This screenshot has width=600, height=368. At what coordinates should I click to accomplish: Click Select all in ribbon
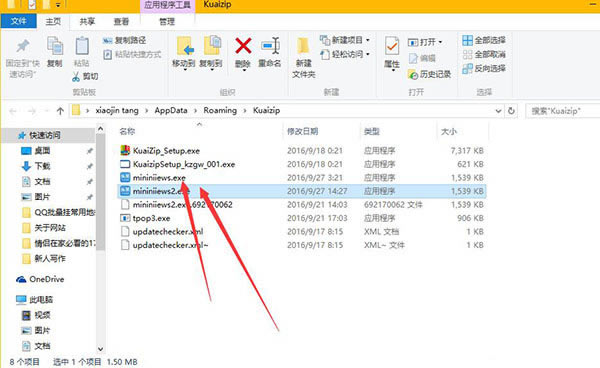point(484,40)
